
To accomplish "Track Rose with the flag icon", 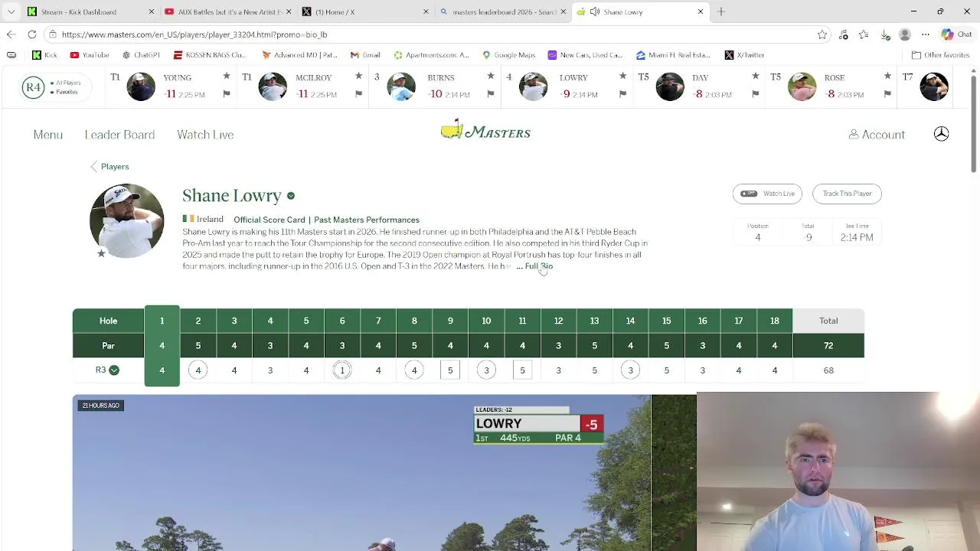I will click(x=887, y=94).
